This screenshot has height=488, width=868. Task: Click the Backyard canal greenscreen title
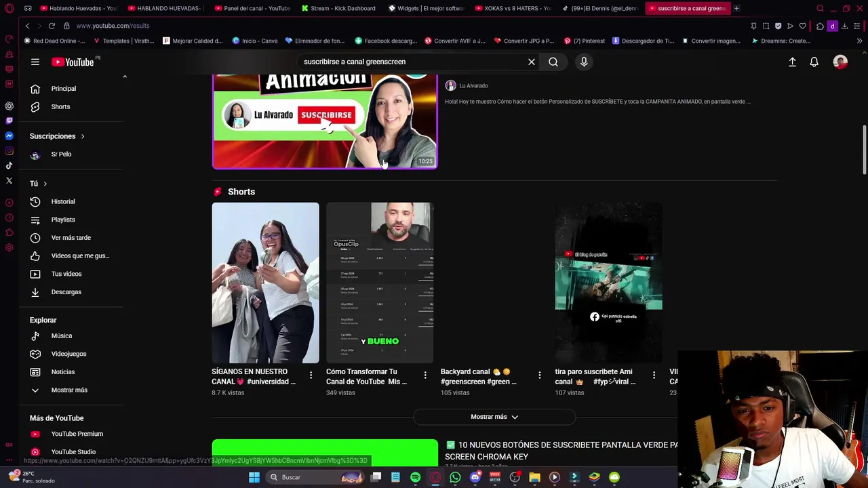tap(478, 377)
